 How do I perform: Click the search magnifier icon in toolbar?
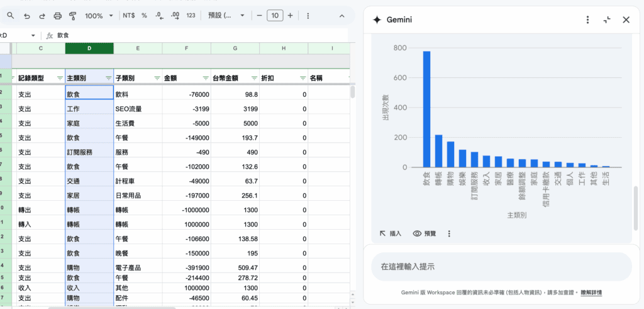pyautogui.click(x=11, y=16)
